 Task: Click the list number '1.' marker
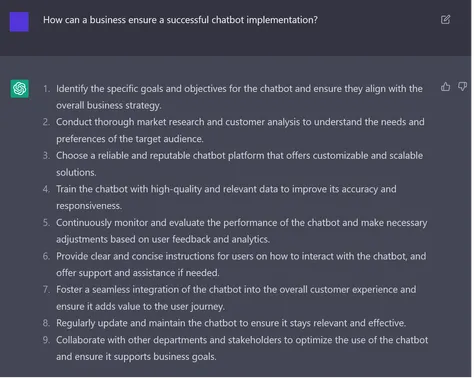(x=47, y=89)
